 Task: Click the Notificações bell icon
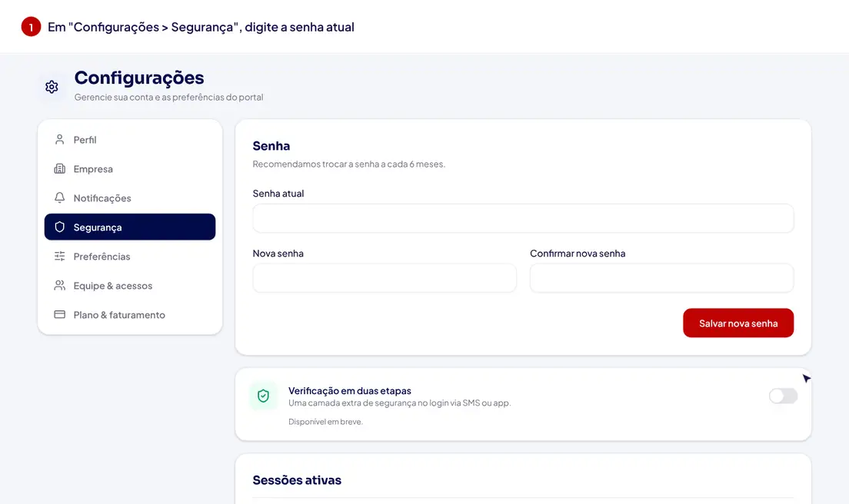point(59,198)
